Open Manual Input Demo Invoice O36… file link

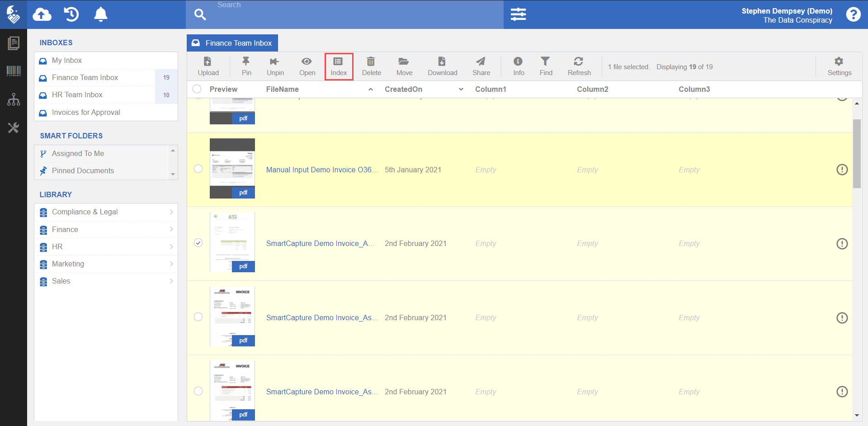click(322, 170)
